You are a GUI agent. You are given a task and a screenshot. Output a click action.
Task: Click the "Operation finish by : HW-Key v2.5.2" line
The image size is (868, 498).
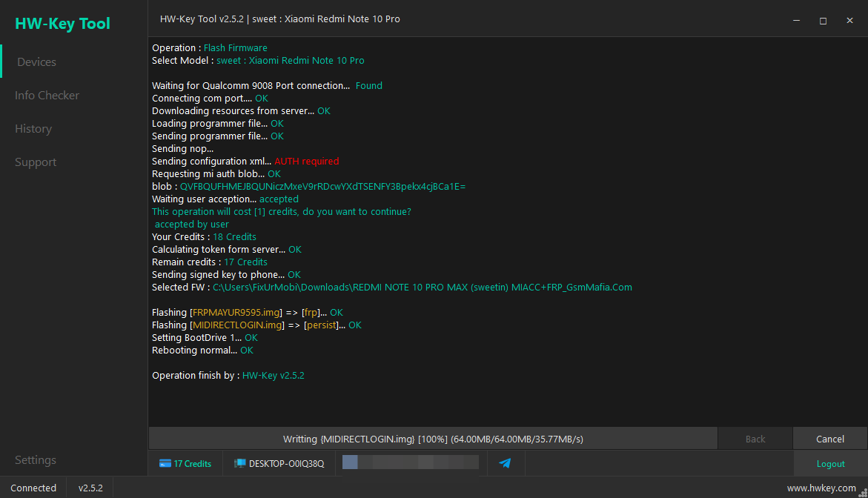pos(228,376)
